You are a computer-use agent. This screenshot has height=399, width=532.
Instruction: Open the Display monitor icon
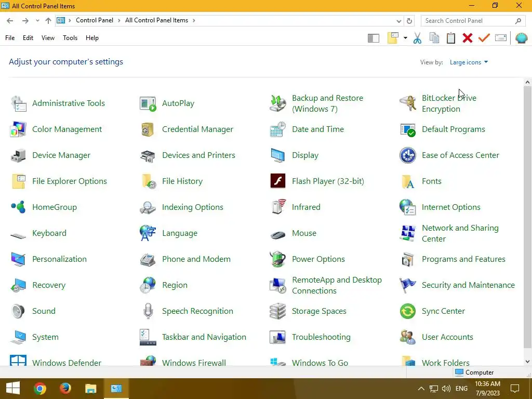point(278,155)
